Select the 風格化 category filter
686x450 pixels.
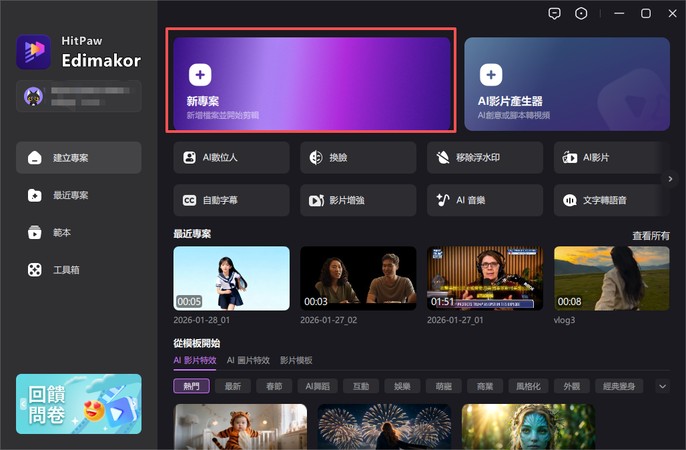click(x=528, y=386)
